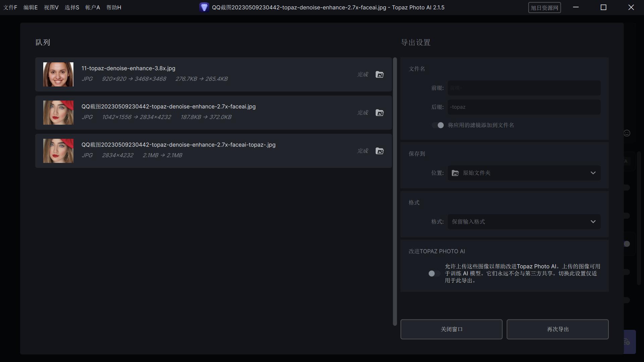Click the Topaz gem logo in the title bar

[x=204, y=7]
